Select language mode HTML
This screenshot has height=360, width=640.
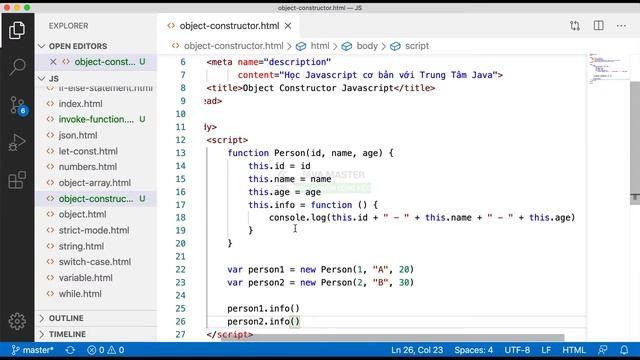574,350
